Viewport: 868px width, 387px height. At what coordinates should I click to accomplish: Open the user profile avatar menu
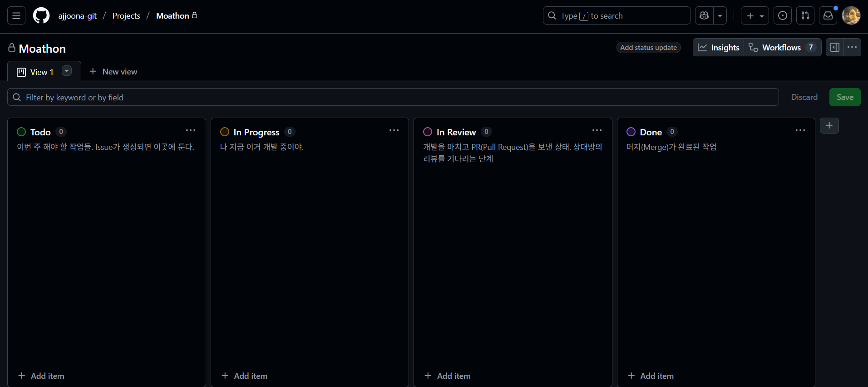tap(851, 16)
